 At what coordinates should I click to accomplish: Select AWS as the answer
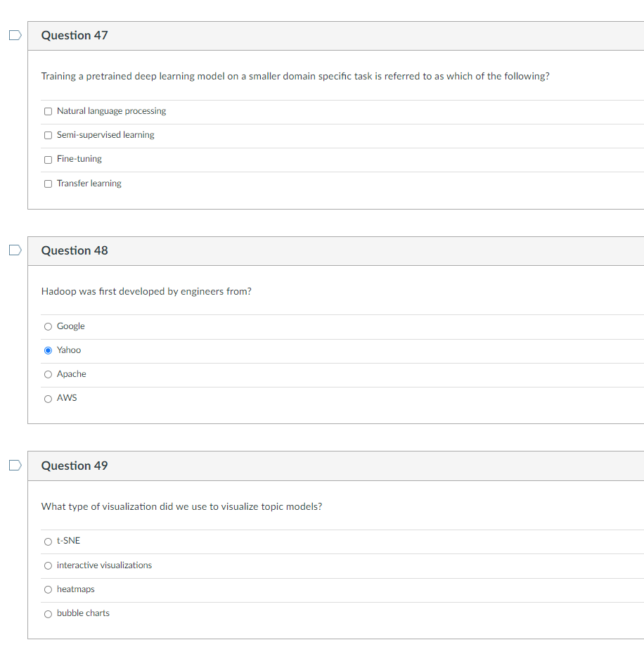point(48,399)
